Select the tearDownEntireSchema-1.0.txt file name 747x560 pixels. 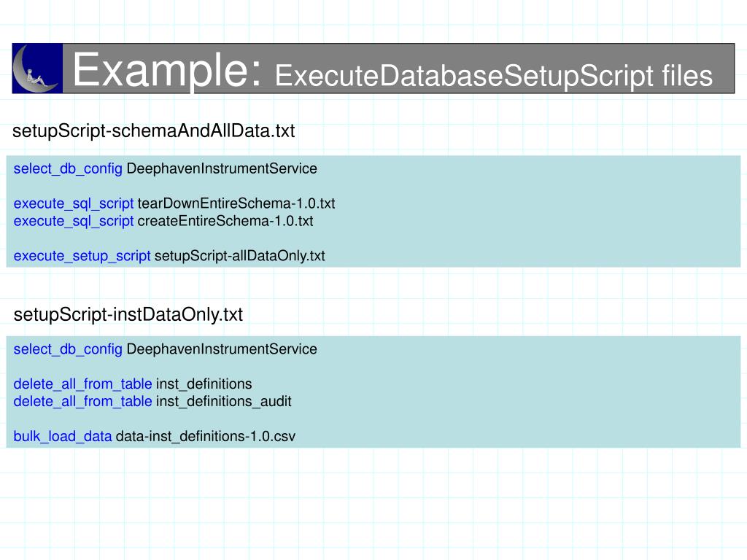236,203
